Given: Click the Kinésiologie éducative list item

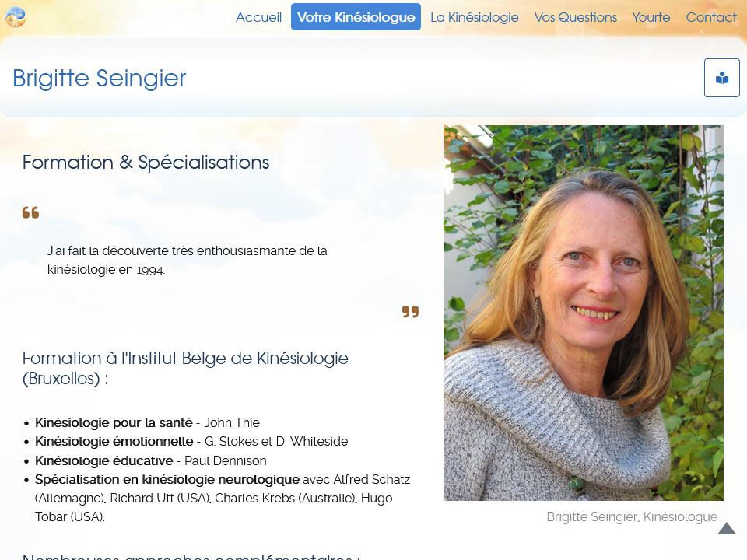Looking at the screenshot, I should pyautogui.click(x=150, y=460).
